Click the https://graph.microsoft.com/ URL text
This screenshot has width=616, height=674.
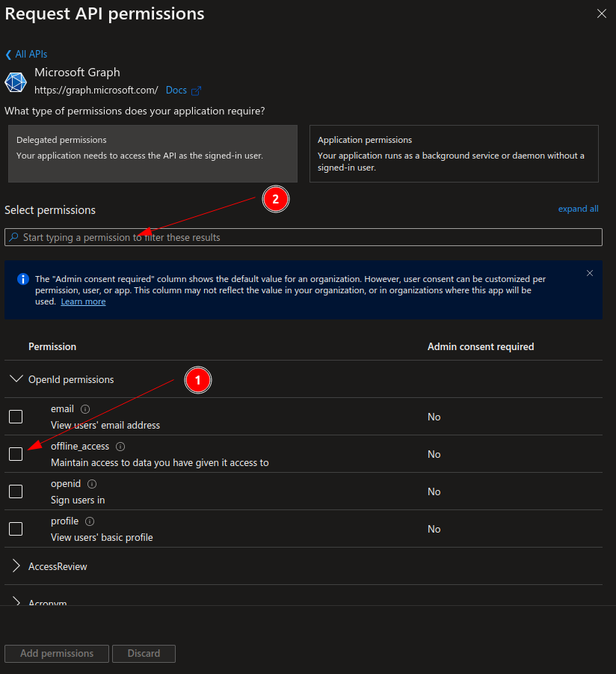96,91
